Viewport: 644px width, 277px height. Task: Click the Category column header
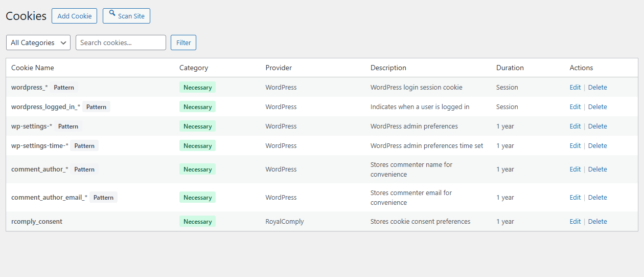point(194,68)
